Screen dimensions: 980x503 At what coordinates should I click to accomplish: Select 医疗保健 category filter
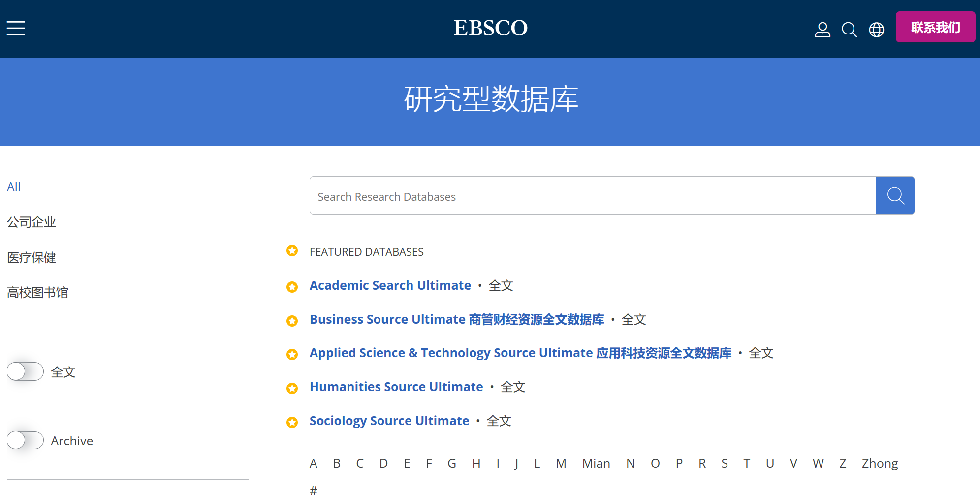32,257
